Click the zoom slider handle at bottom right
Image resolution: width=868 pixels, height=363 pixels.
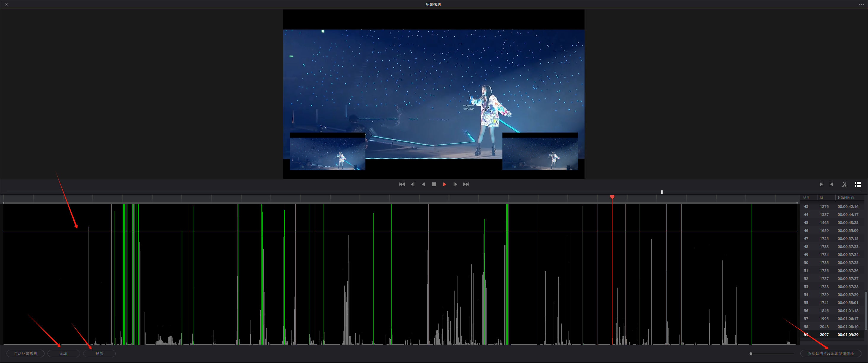click(x=751, y=354)
